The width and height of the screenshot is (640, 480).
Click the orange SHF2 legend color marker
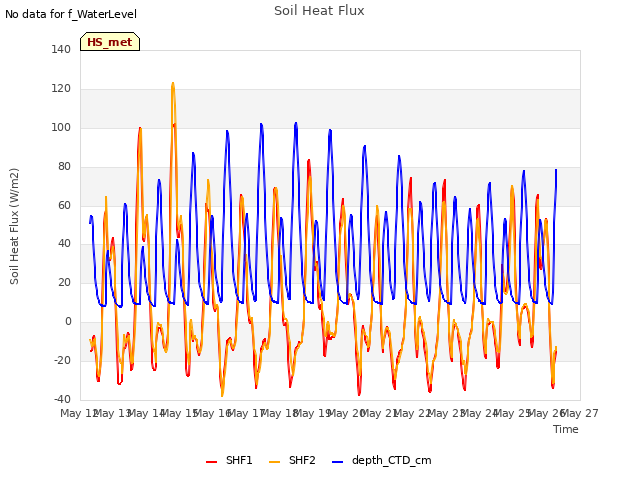(x=275, y=462)
